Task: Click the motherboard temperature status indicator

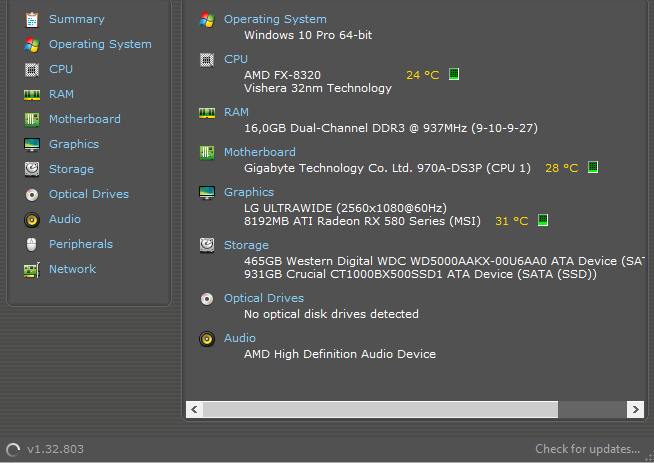Action: [x=593, y=167]
